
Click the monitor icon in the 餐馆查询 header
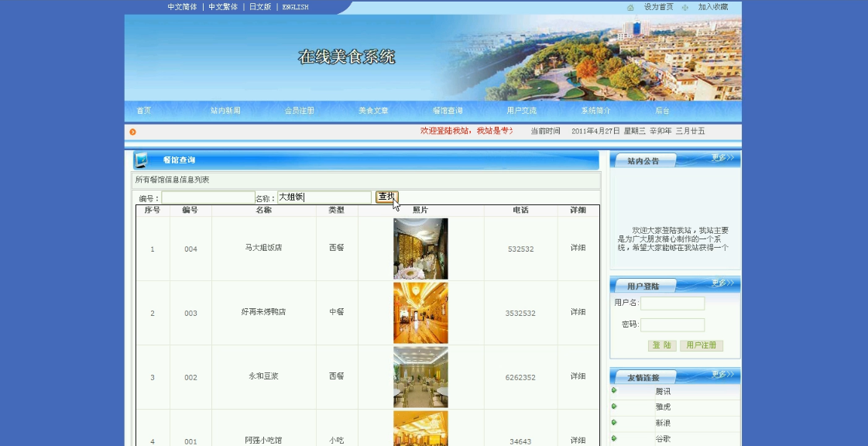[141, 160]
